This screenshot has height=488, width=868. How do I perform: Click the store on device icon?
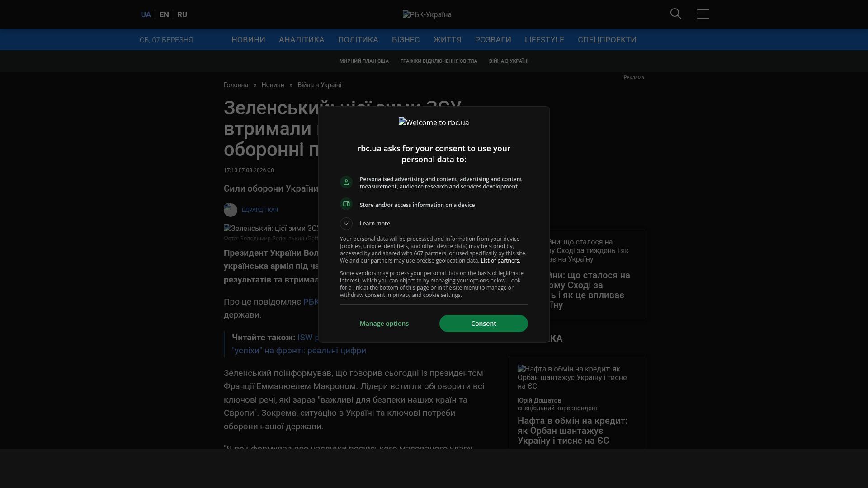[x=346, y=204]
